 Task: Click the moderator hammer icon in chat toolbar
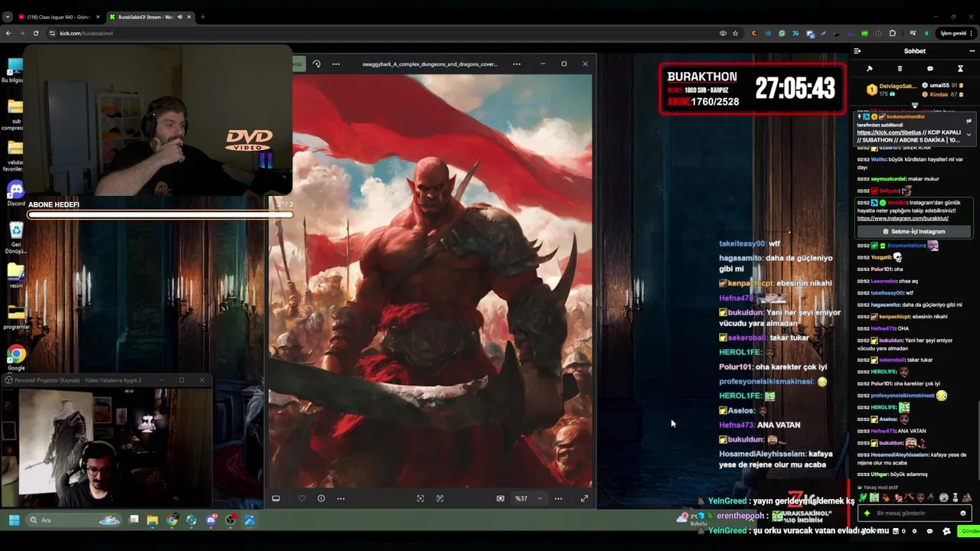(870, 69)
